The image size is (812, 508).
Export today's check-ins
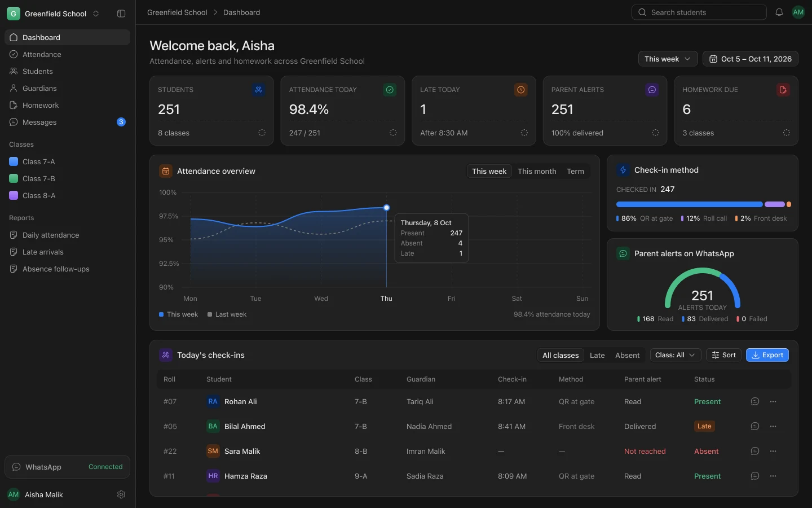coord(767,355)
